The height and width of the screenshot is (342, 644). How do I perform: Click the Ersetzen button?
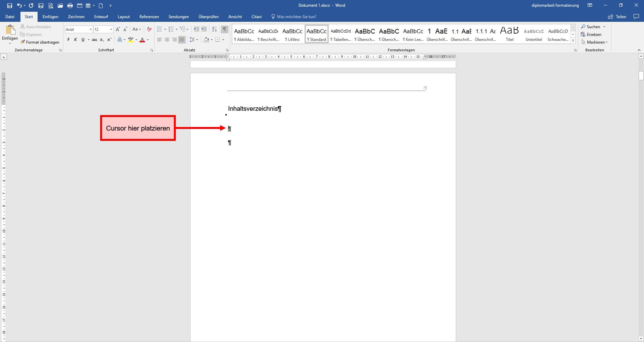coord(591,34)
